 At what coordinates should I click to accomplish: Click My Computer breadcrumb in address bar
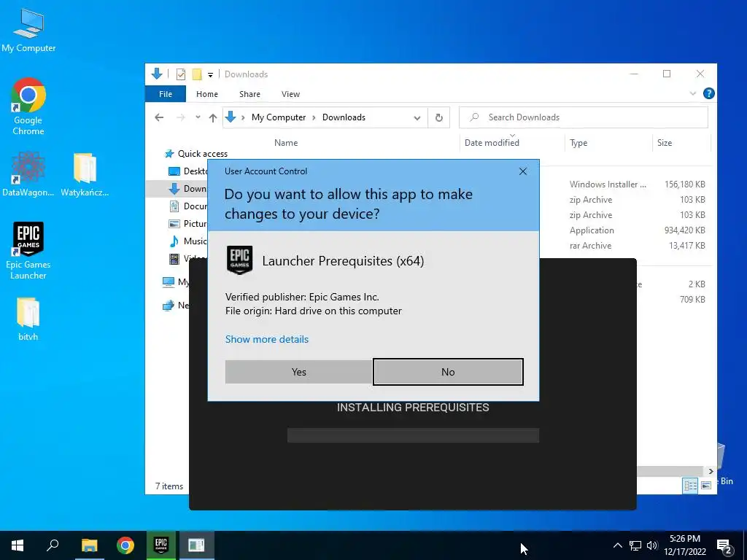278,117
